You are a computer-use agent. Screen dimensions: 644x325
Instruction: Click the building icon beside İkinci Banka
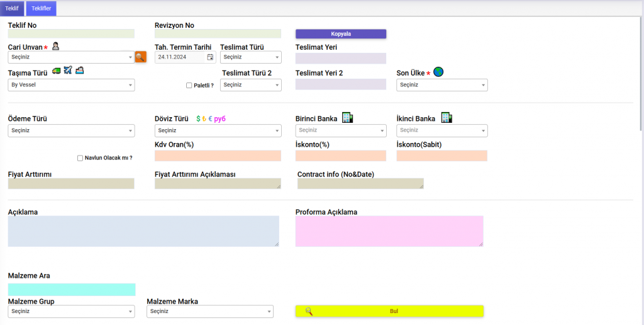point(447,118)
